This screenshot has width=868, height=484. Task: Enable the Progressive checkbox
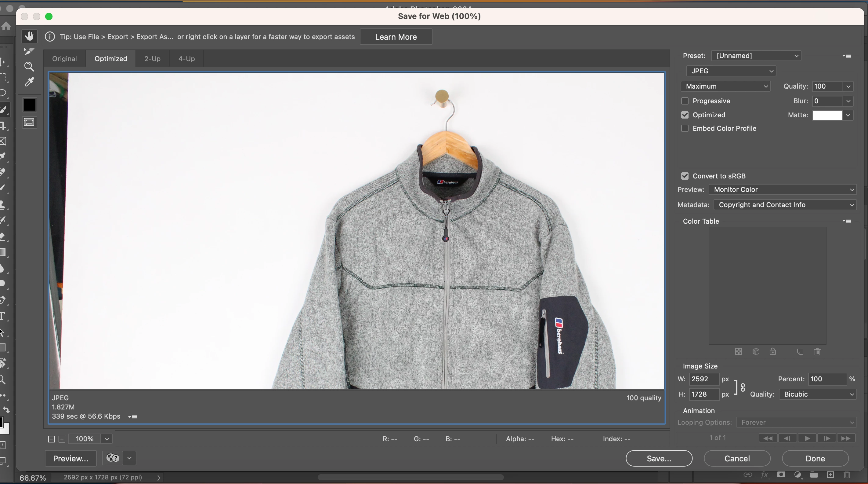(685, 101)
